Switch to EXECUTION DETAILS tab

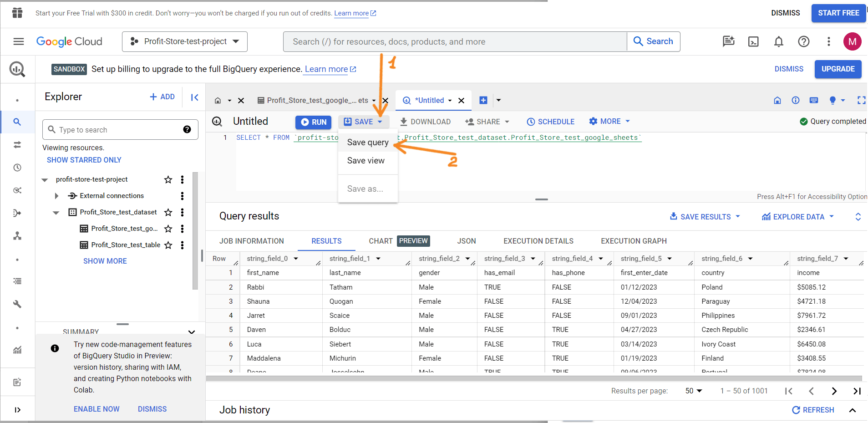[x=538, y=241]
